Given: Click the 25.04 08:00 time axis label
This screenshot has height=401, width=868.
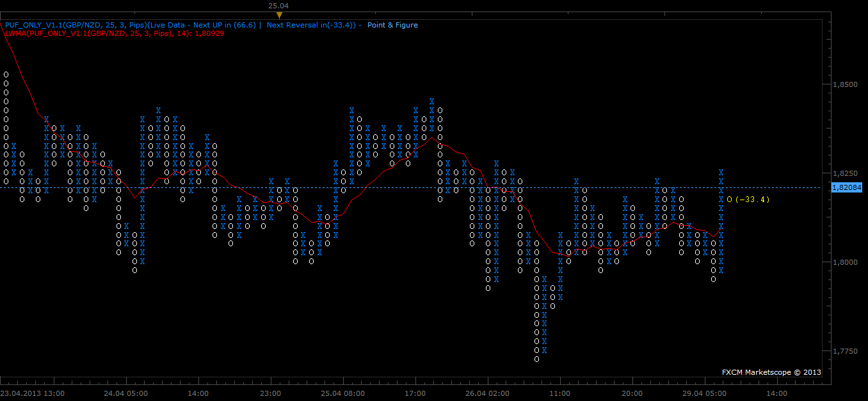Looking at the screenshot, I should coord(343,393).
